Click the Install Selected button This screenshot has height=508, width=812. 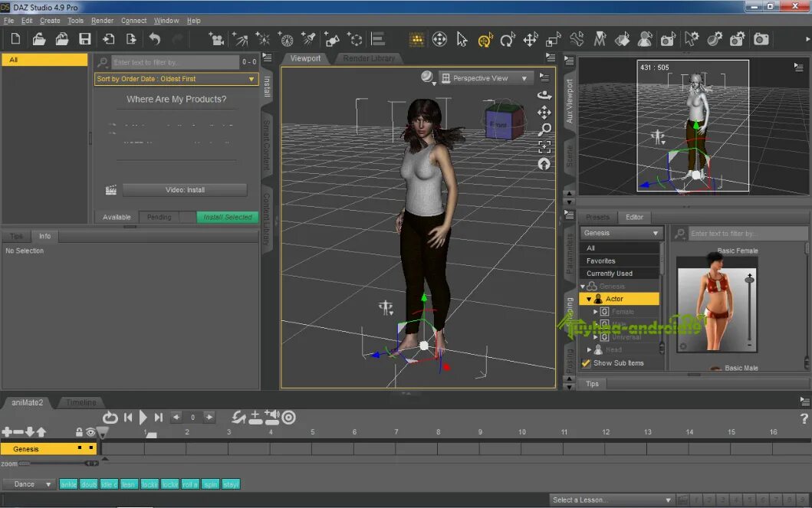coord(227,218)
